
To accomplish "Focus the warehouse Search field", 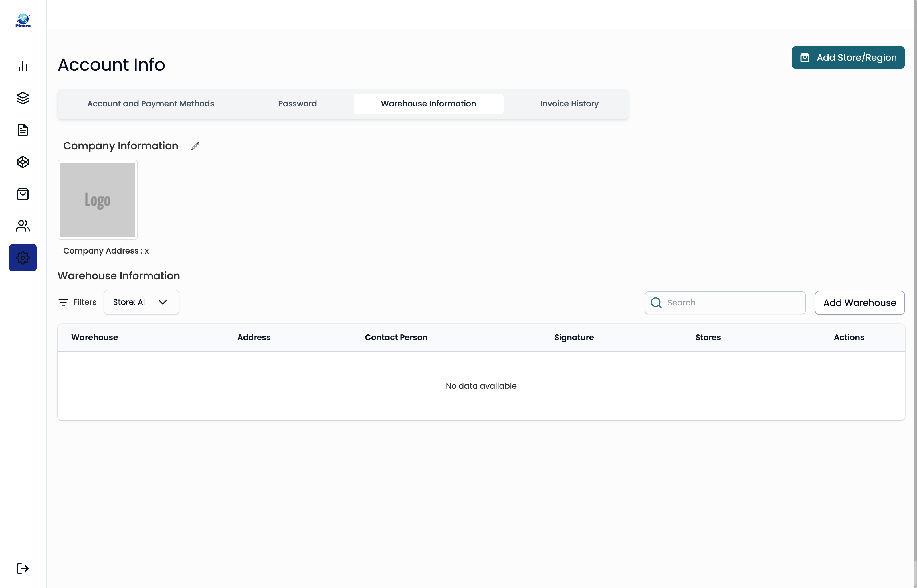I will tap(725, 303).
